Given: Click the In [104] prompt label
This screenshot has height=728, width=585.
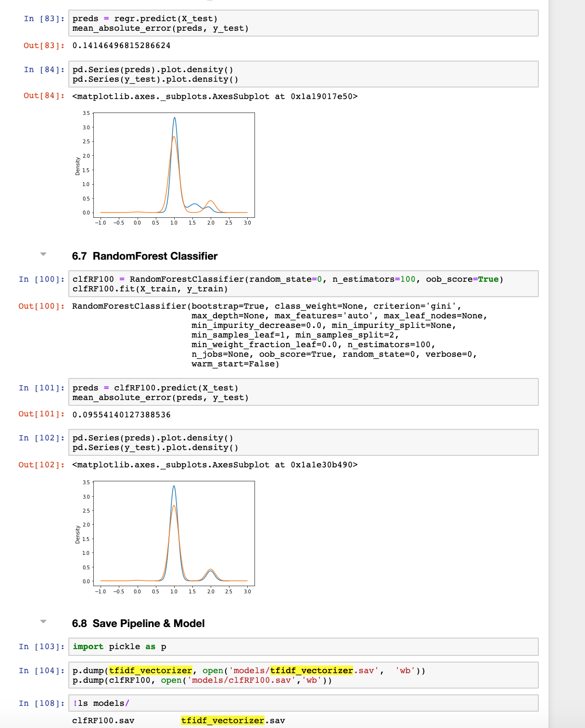Looking at the screenshot, I should (x=42, y=671).
